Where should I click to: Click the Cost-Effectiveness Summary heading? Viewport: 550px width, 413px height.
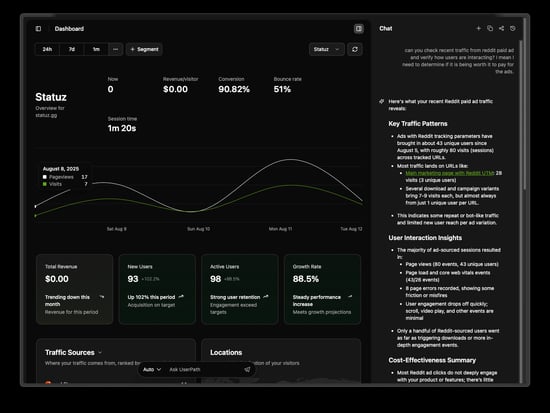(x=432, y=360)
